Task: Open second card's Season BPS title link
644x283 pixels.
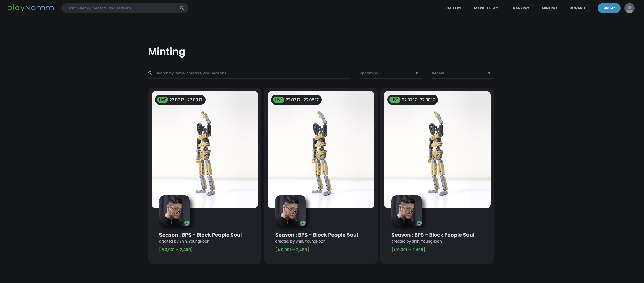Action: [x=316, y=235]
